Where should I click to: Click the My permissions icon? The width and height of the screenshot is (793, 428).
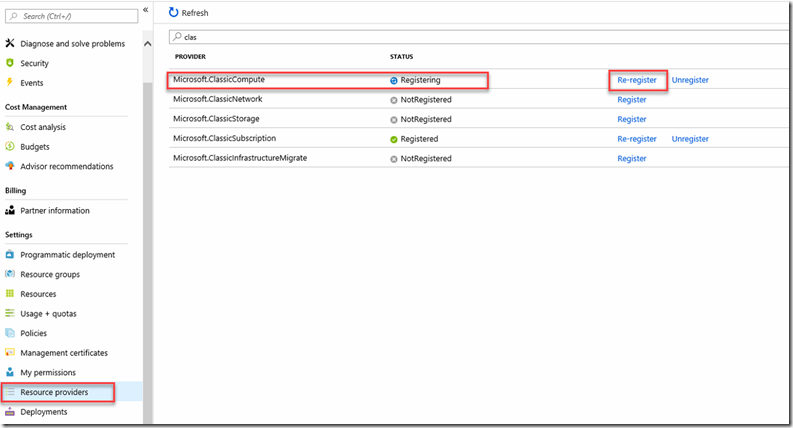point(10,372)
